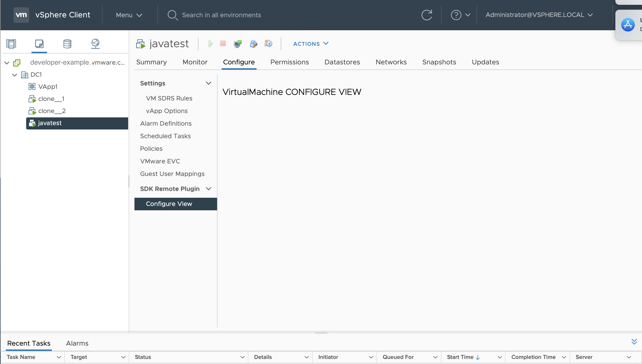Viewport: 642px width, 364px height.
Task: Select the Configure tab
Action: [x=239, y=62]
